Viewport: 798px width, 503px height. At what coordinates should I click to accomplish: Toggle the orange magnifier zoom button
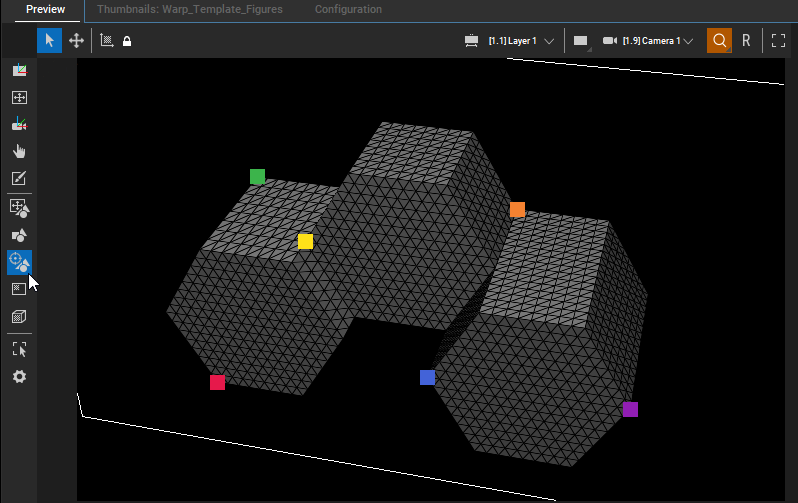[x=719, y=40]
